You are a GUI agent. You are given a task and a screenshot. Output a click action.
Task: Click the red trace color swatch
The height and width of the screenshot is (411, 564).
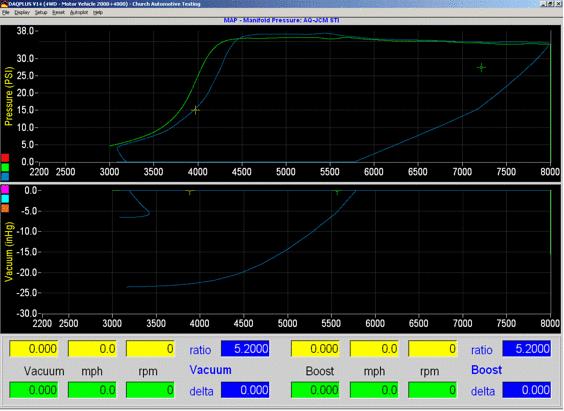tap(5, 158)
